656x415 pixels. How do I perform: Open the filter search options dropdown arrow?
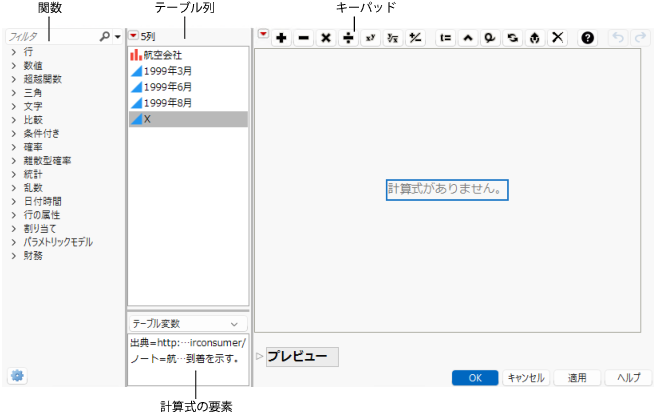coord(118,37)
